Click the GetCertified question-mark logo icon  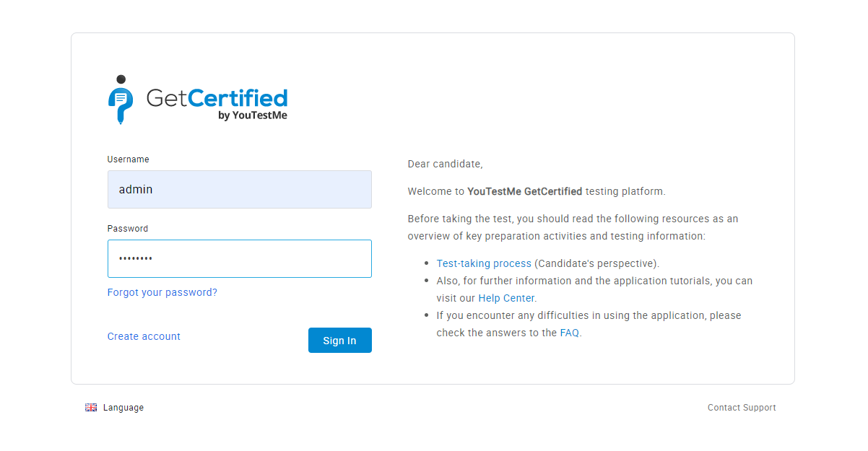click(x=121, y=100)
